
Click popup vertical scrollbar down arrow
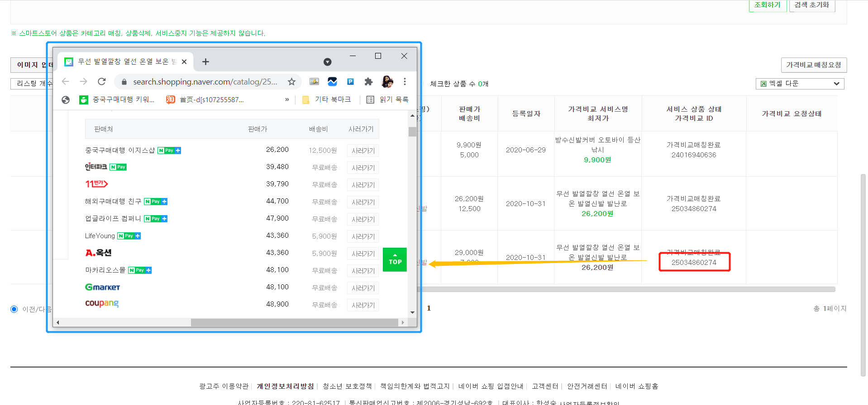(412, 312)
